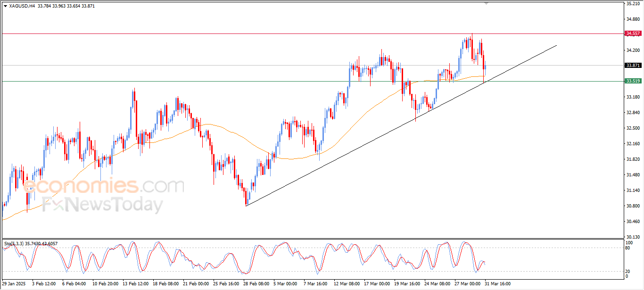The height and width of the screenshot is (290, 644).
Task: Click the 31.140 price axis value
Action: click(633, 191)
